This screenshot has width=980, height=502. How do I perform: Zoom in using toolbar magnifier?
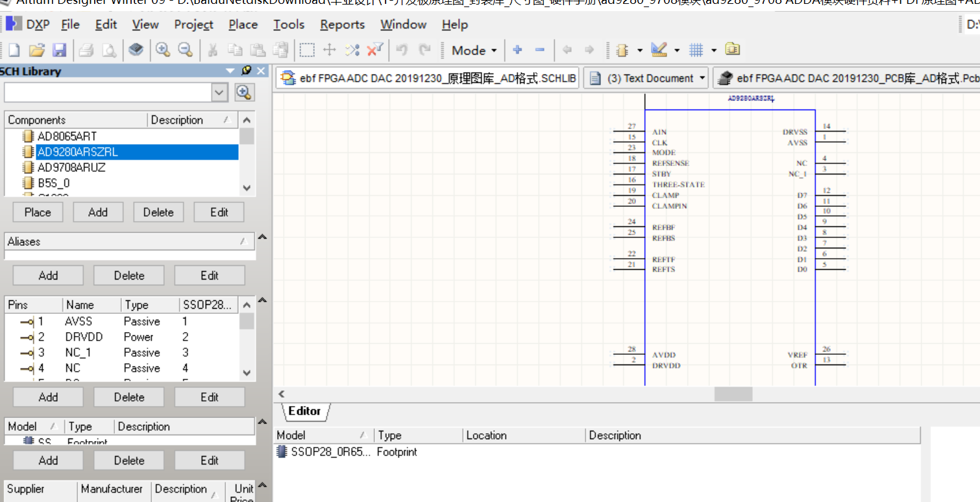tap(162, 50)
